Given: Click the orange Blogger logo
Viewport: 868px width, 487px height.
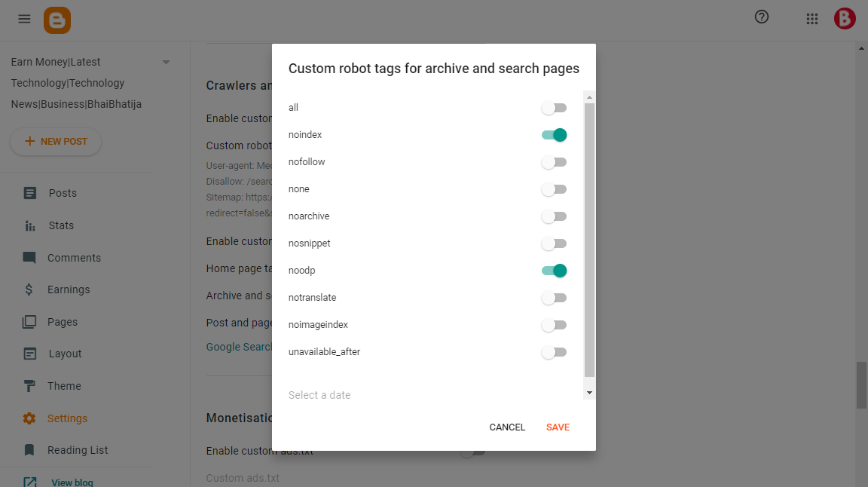Looking at the screenshot, I should tap(57, 20).
